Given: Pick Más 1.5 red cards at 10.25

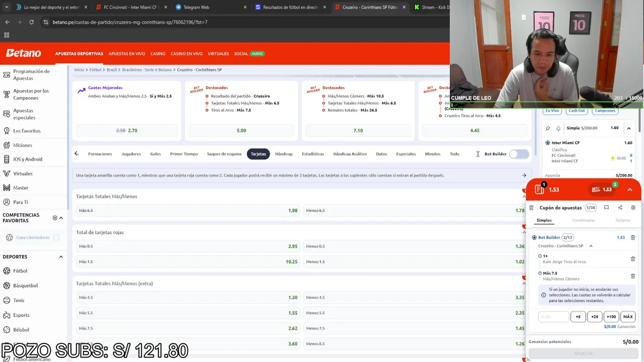Looking at the screenshot, I should coord(188,261).
